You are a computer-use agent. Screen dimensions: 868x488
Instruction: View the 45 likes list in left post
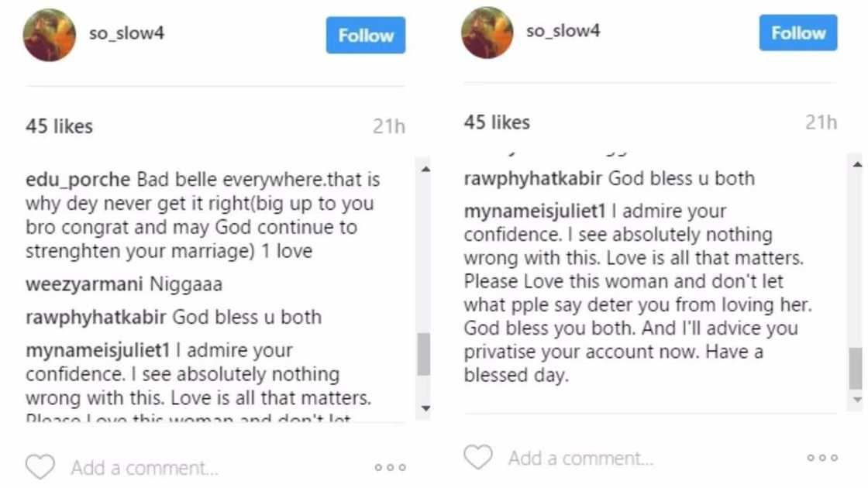point(59,126)
